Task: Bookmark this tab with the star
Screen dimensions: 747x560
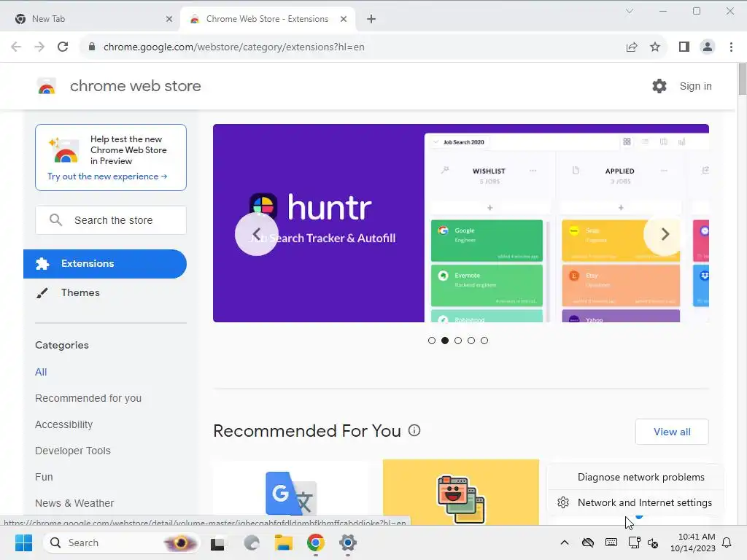Action: tap(655, 47)
